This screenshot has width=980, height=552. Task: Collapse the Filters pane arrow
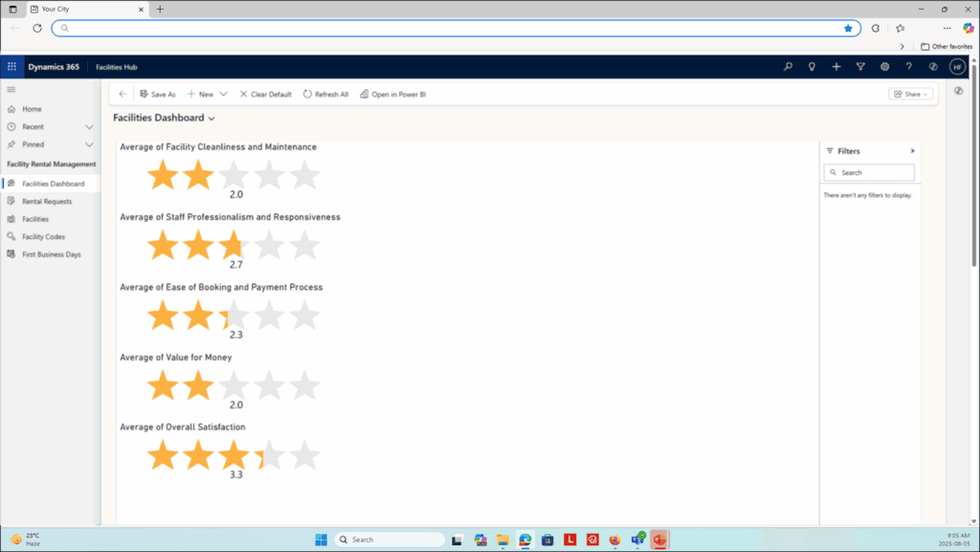click(912, 151)
